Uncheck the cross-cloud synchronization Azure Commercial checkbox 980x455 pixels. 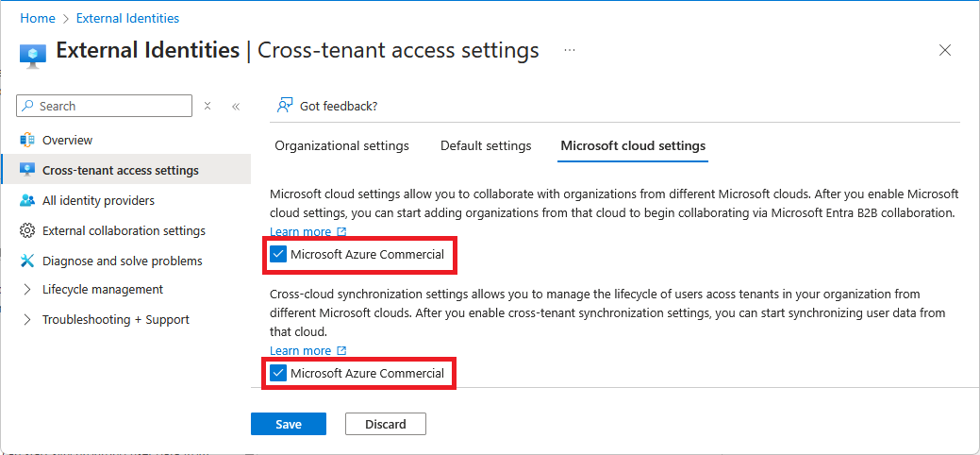(x=278, y=373)
